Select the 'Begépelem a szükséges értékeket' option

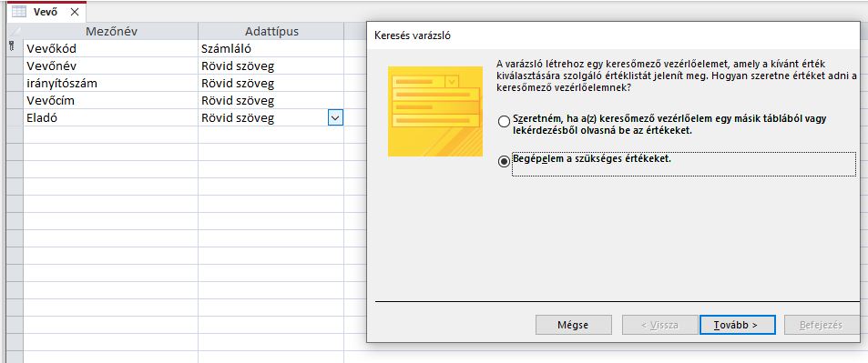(x=504, y=162)
